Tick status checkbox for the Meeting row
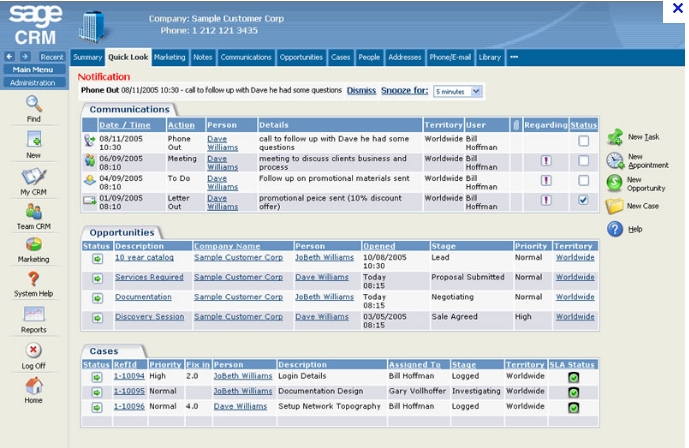Viewport: 689px width, 448px height. click(x=583, y=160)
